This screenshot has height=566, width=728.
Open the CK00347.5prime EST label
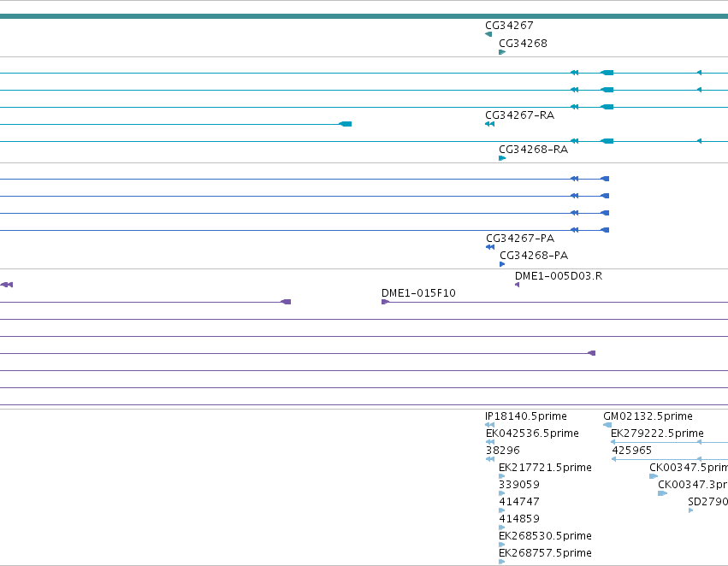(689, 468)
